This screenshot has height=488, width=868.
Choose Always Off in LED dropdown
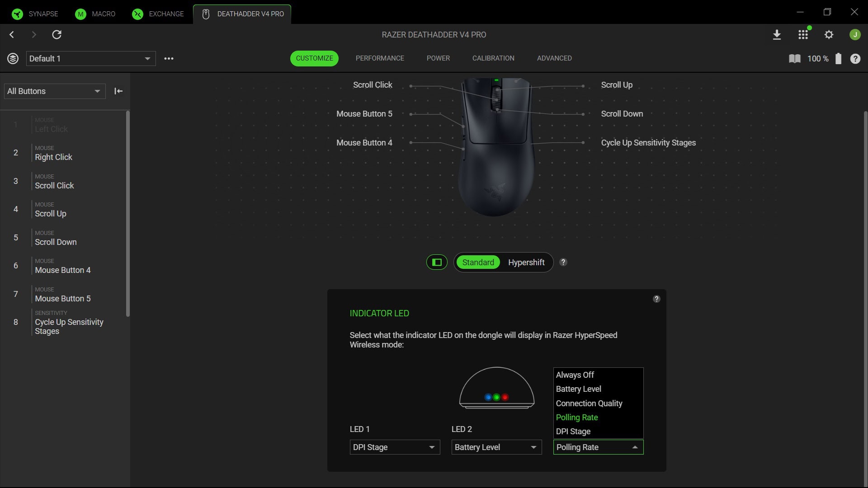point(598,375)
